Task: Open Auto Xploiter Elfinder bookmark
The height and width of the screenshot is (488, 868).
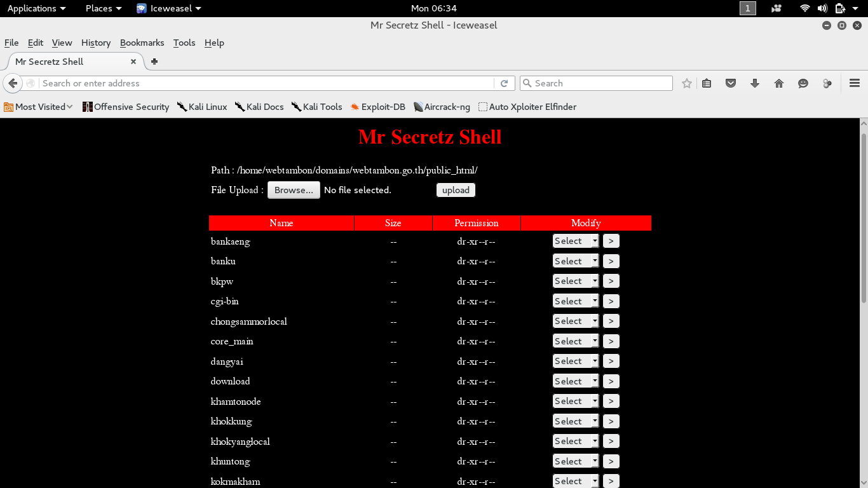Action: pos(527,107)
